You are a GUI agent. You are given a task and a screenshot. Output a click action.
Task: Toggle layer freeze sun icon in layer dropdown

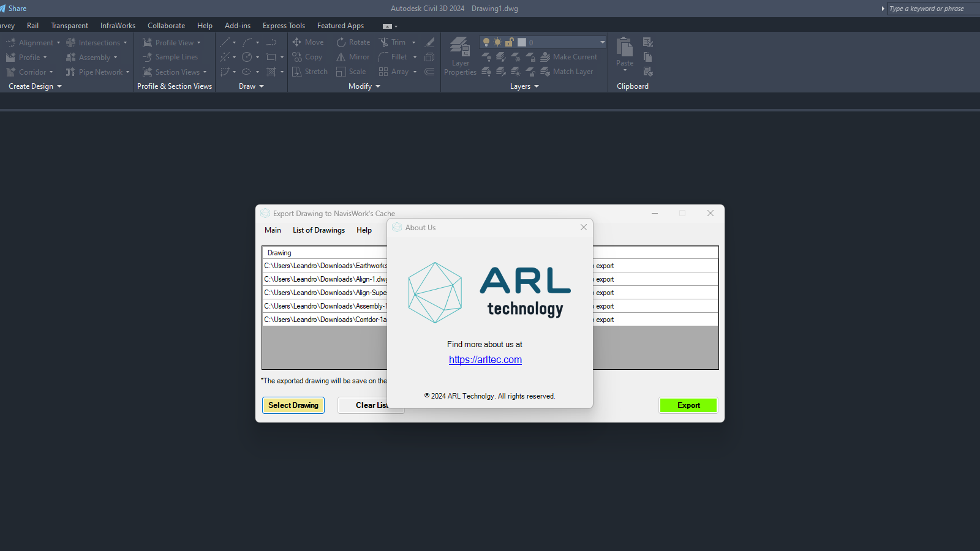pos(497,42)
